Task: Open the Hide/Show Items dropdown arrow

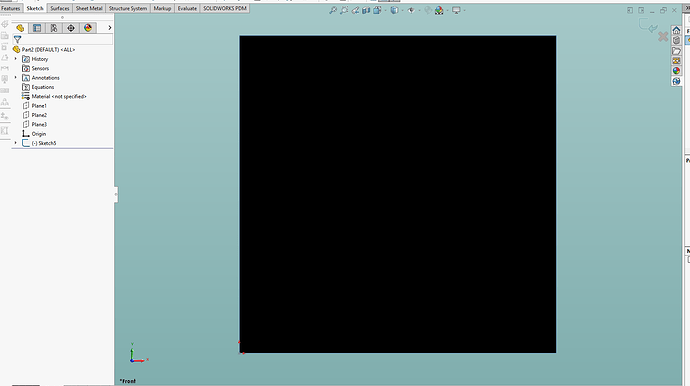Action: tap(418, 11)
